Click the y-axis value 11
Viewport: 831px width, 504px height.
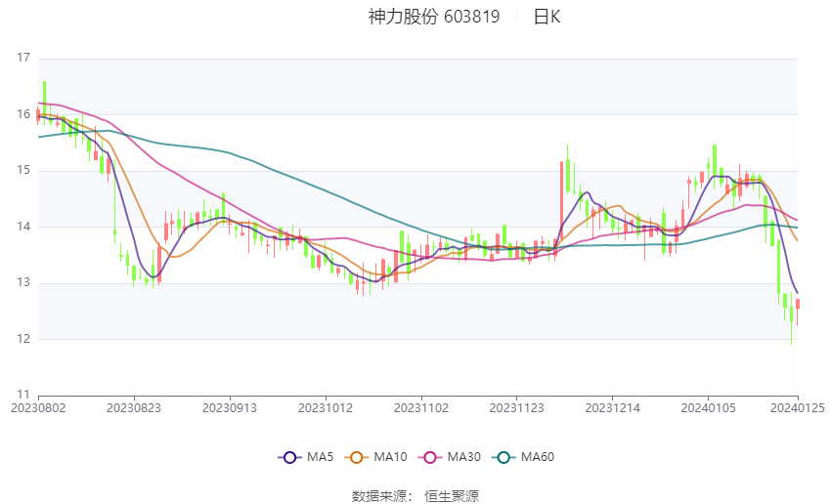[x=23, y=395]
